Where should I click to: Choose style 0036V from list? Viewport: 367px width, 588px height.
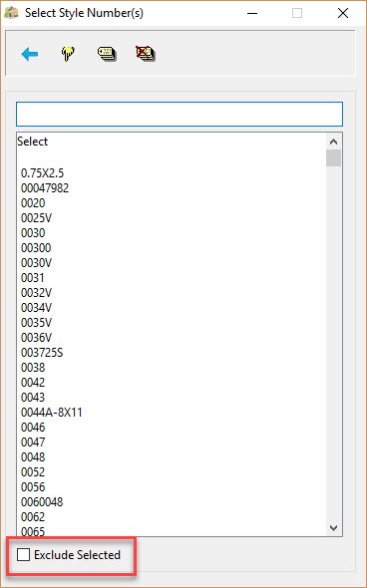36,338
